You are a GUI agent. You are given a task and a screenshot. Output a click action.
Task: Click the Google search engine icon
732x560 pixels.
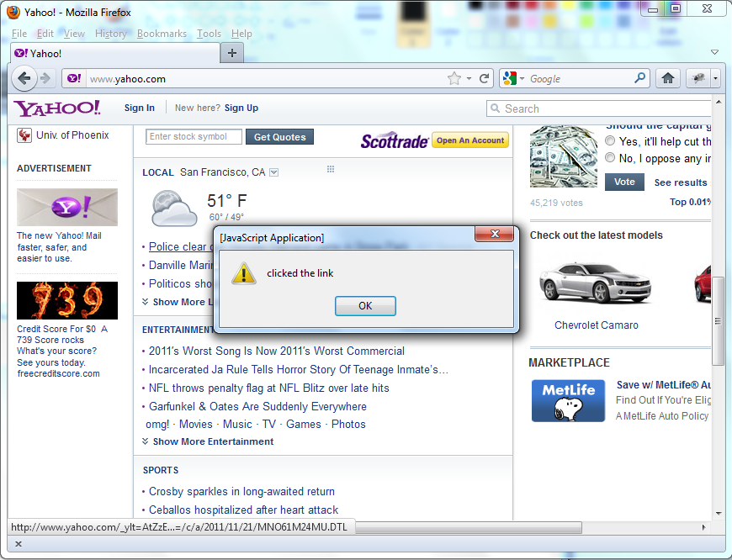click(510, 78)
